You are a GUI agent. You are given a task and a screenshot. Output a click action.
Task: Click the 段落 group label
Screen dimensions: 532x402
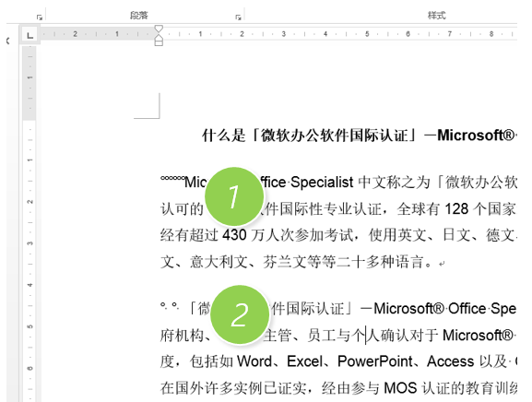(139, 16)
